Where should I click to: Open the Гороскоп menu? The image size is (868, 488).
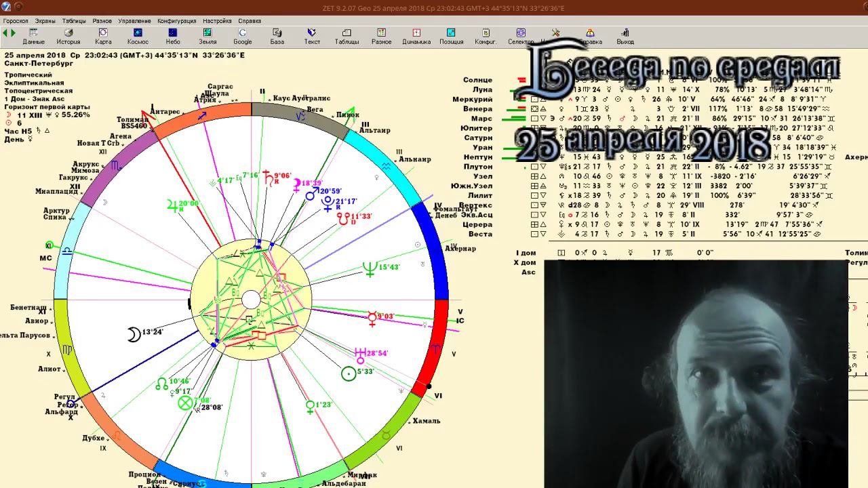coord(16,21)
